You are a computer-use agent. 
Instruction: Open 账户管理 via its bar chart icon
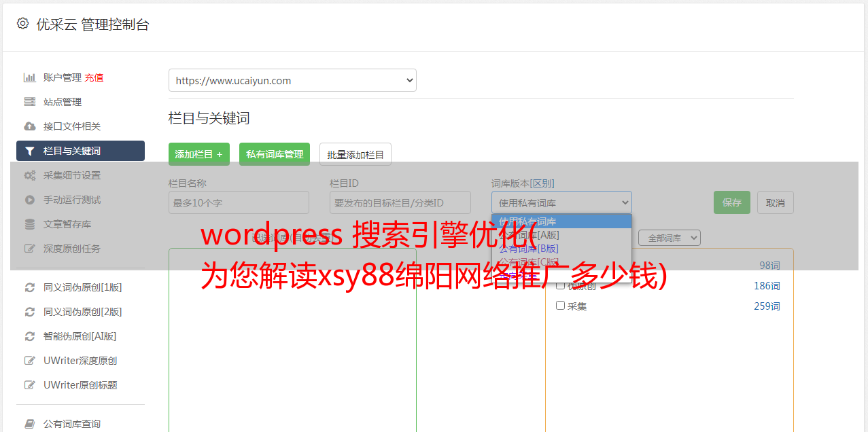tap(30, 77)
